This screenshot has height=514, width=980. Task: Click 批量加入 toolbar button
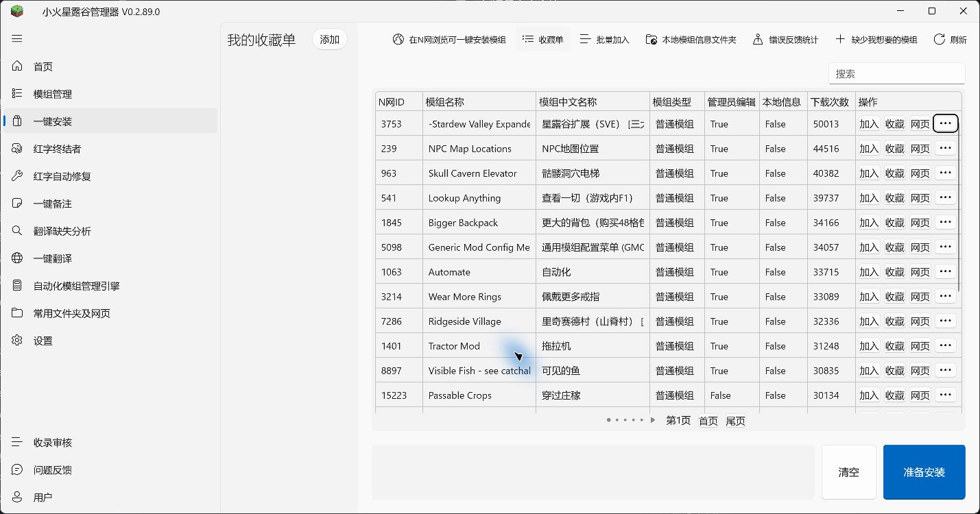click(x=604, y=40)
